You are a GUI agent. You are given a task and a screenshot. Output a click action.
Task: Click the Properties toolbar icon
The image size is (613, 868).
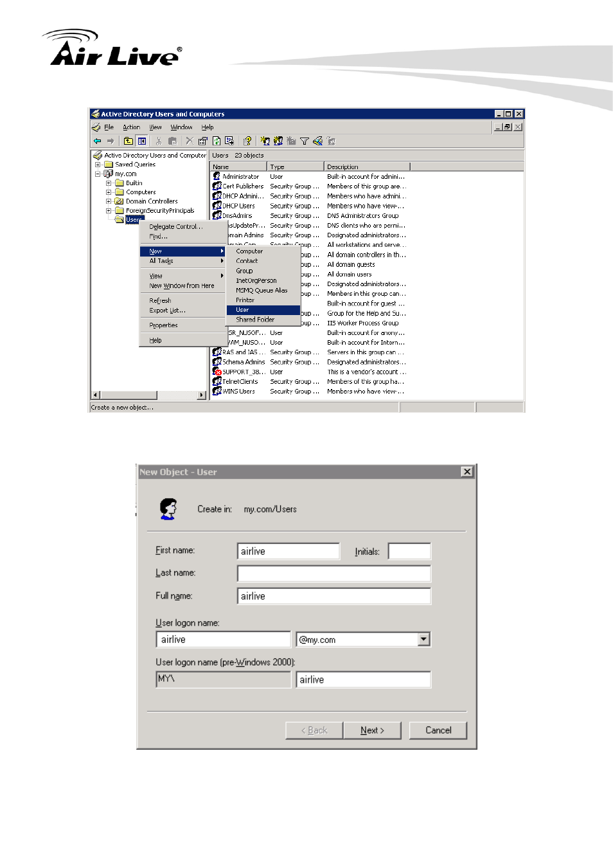tap(203, 141)
